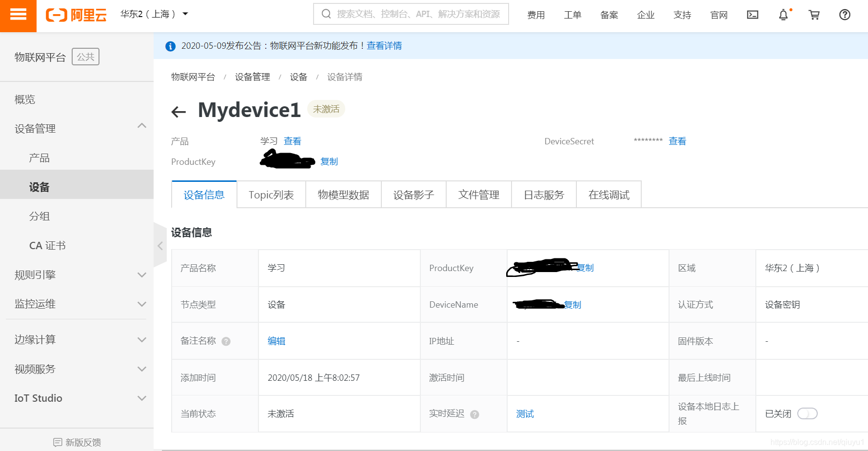Click the help icon beside 备注名称
This screenshot has height=451, width=868.
[x=226, y=341]
